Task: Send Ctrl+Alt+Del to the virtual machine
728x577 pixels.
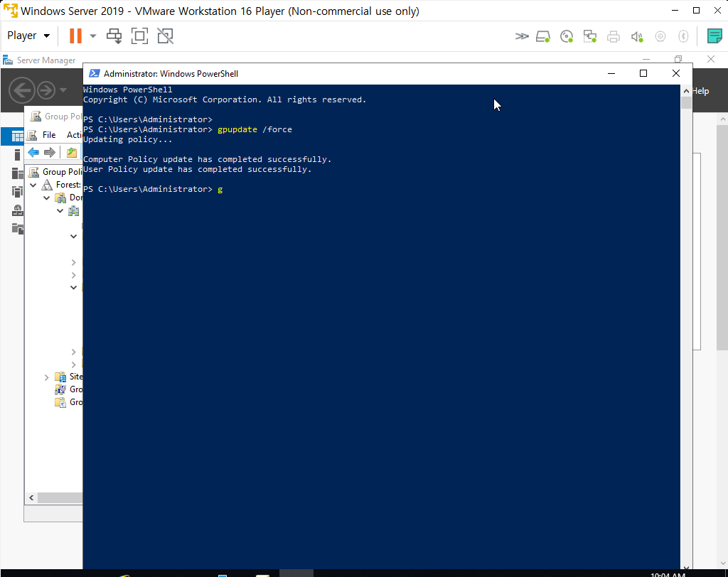Action: (x=114, y=36)
